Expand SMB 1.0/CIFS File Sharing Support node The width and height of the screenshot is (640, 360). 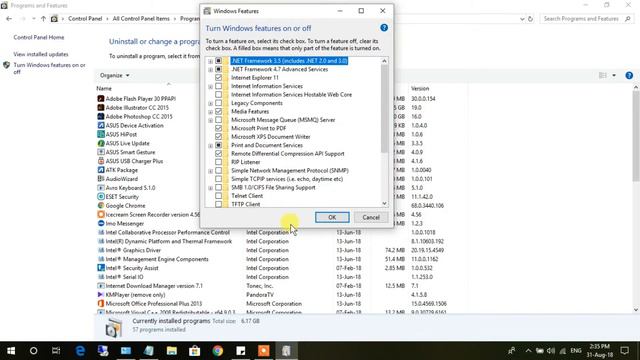click(x=210, y=188)
